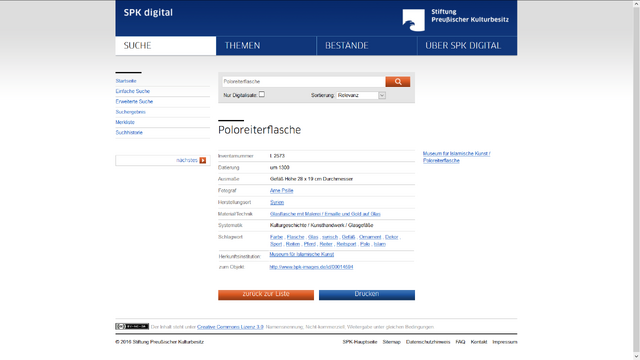Open the SPK-Hauptseite footer link
The width and height of the screenshot is (640, 360).
360,342
